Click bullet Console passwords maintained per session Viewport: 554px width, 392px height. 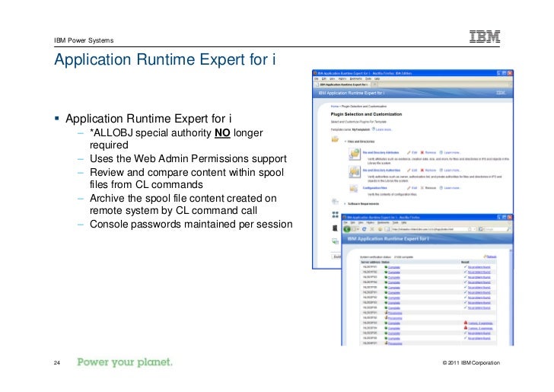pos(191,224)
